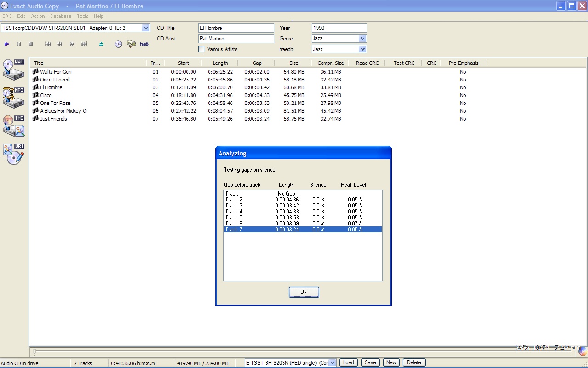This screenshot has height=368, width=588.
Task: Click the Title column header
Action: [x=89, y=63]
